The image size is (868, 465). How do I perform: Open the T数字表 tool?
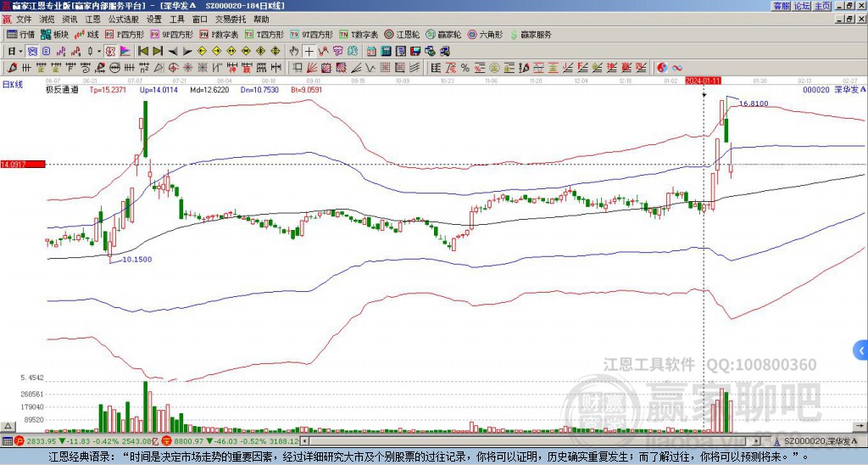coord(359,34)
